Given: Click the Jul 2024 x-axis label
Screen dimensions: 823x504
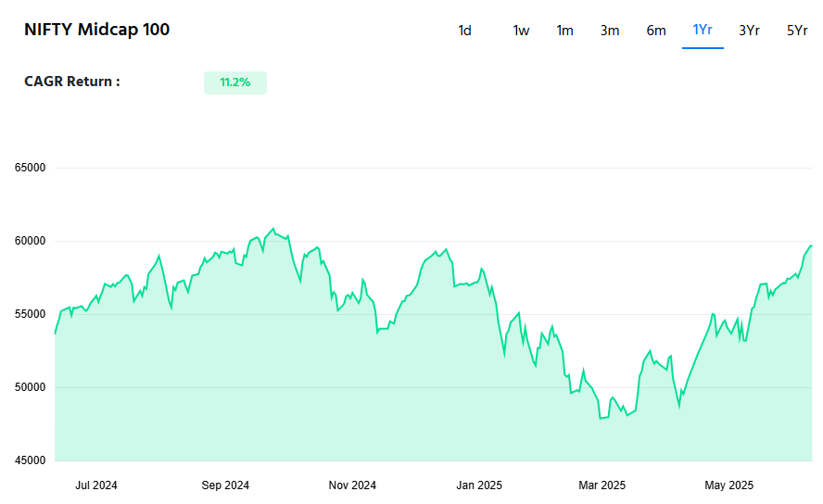Looking at the screenshot, I should [96, 485].
